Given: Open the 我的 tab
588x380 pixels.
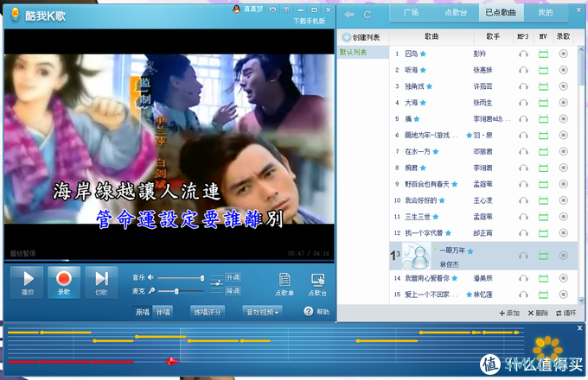Looking at the screenshot, I should 546,12.
